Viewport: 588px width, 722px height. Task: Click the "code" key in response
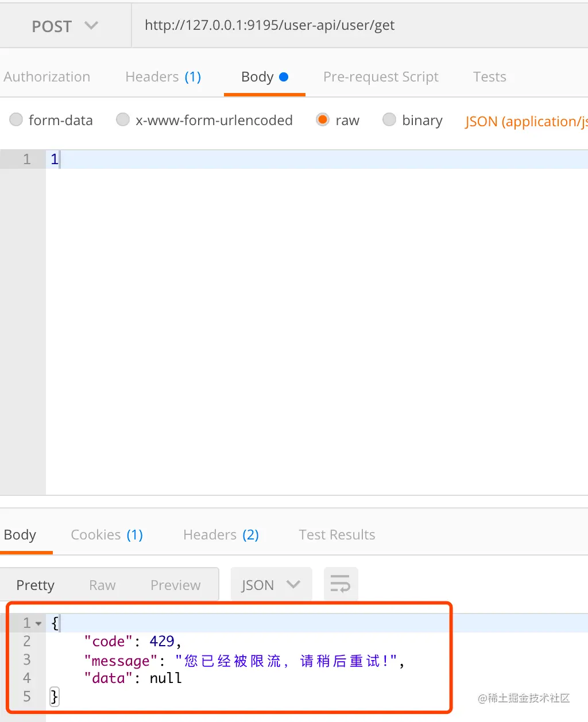click(109, 641)
